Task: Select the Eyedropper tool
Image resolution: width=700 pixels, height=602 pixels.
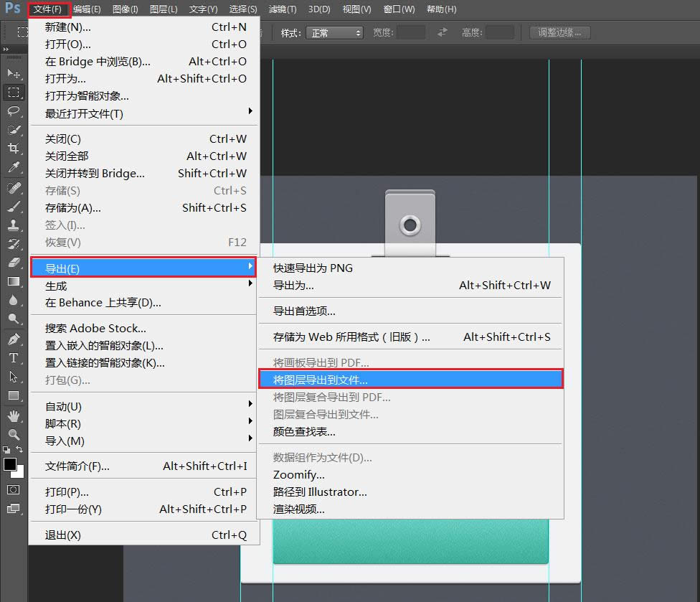Action: (14, 167)
